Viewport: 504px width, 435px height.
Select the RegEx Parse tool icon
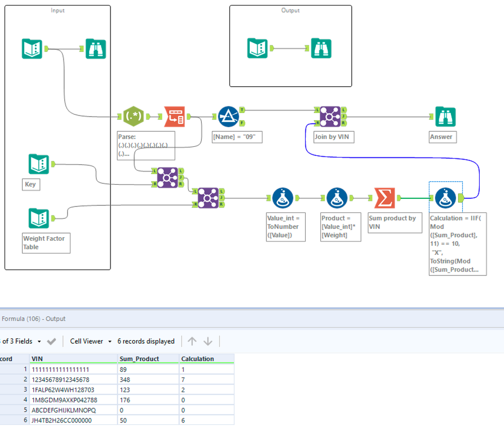click(133, 117)
